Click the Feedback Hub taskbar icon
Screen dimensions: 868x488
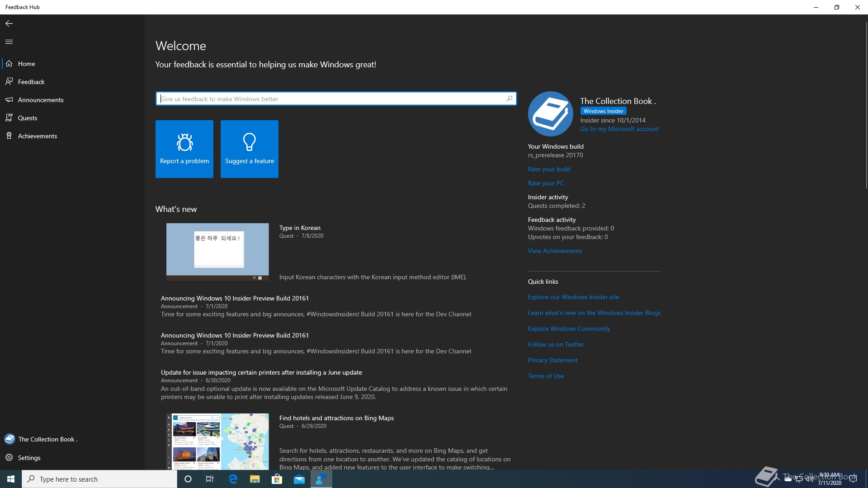(321, 479)
